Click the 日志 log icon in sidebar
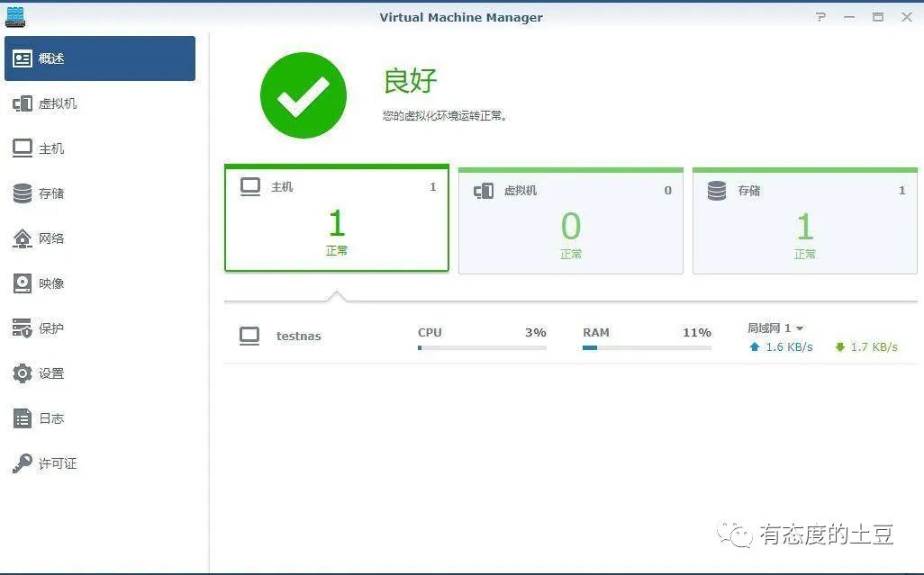924x575 pixels. tap(23, 418)
